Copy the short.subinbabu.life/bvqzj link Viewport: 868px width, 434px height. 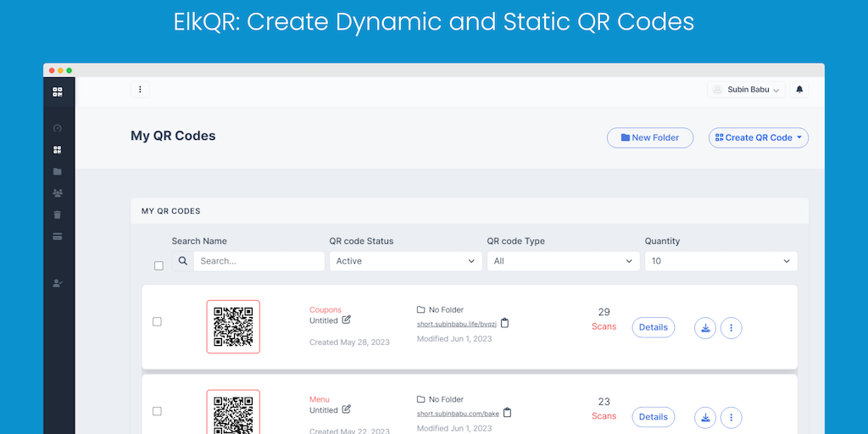point(505,323)
